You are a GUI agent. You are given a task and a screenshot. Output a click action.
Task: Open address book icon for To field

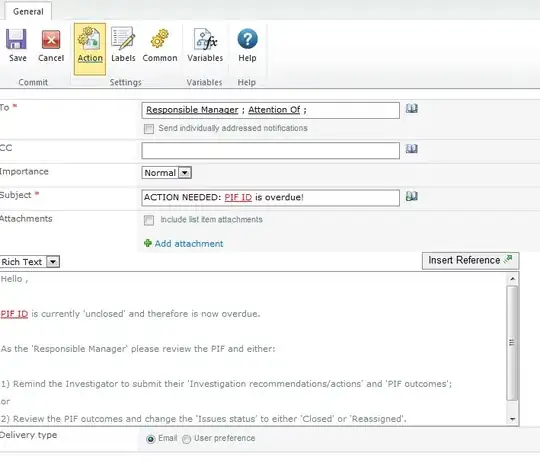click(412, 109)
